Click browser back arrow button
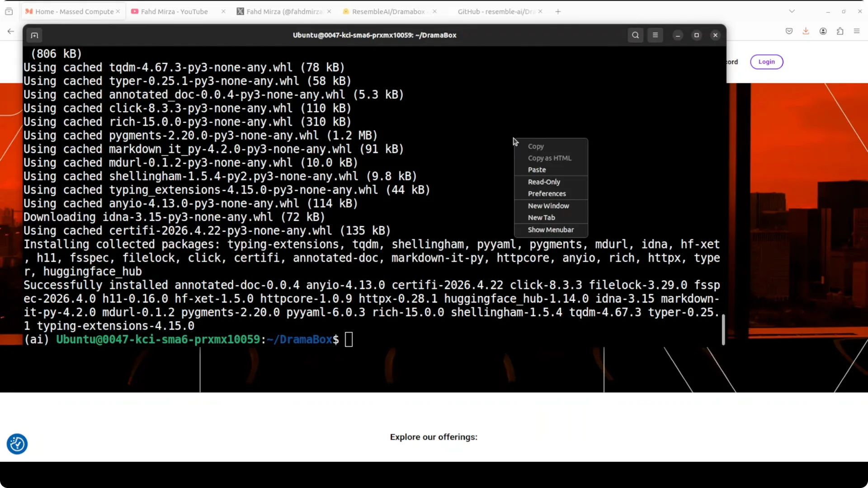 point(11,31)
